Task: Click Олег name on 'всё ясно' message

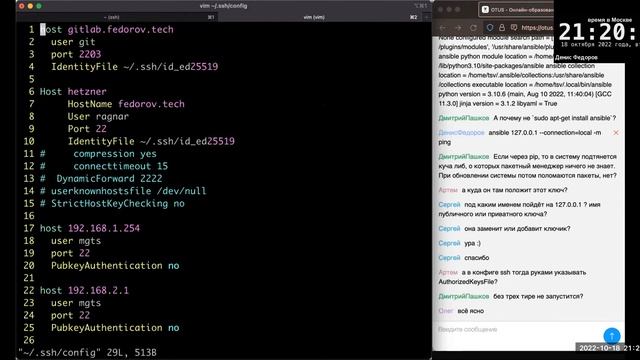Action: (x=446, y=311)
